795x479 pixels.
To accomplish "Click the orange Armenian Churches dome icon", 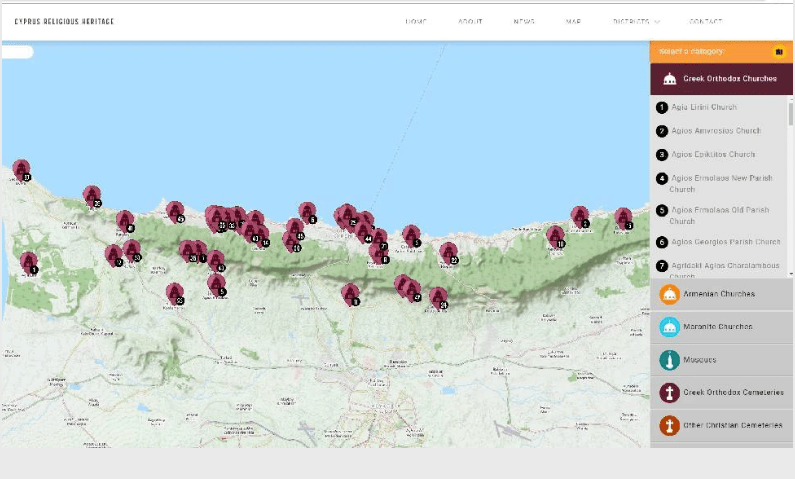I will pos(669,294).
